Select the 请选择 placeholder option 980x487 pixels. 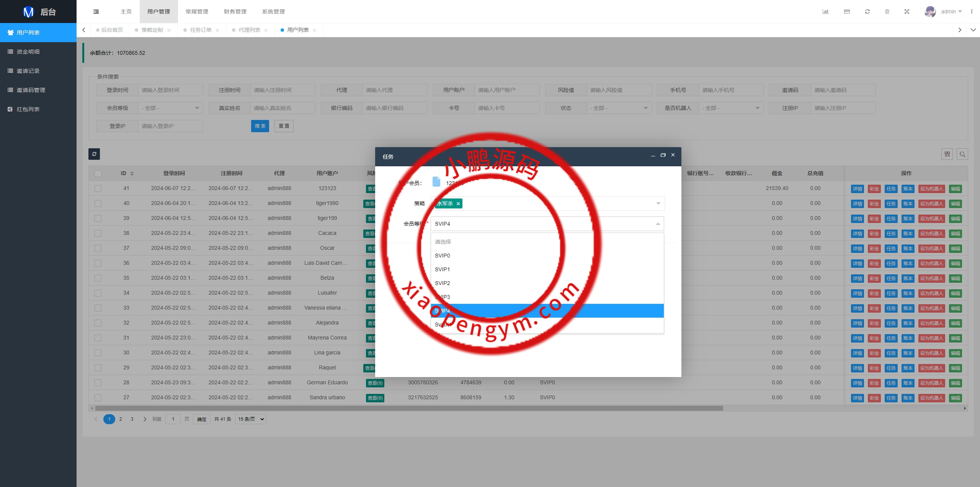[x=547, y=242]
